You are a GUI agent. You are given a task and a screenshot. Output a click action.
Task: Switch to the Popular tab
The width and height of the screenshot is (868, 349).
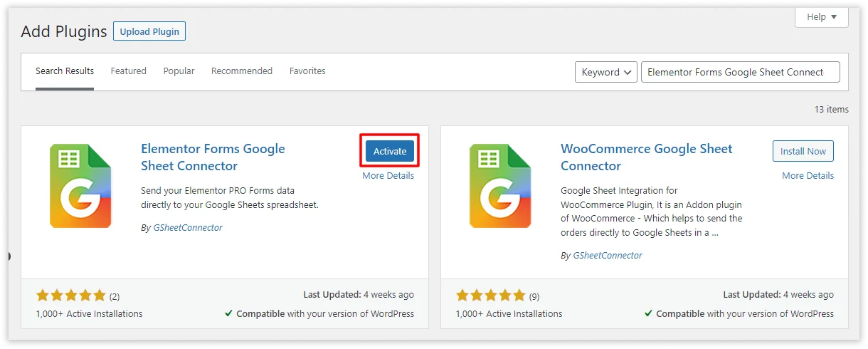pyautogui.click(x=179, y=71)
